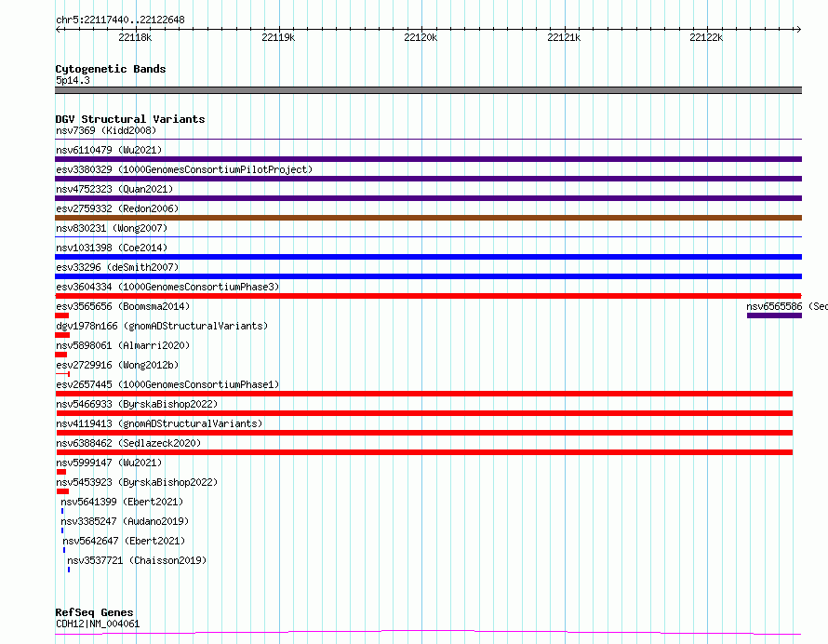Select variant nsv5642647 (Ebert2021) label
This screenshot has height=644, width=828.
click(x=124, y=541)
